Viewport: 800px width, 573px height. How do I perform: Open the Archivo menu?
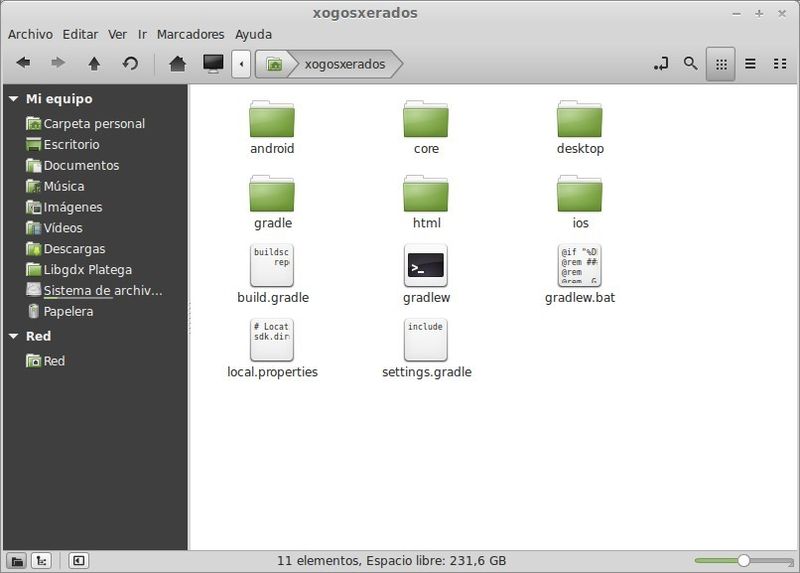(x=30, y=34)
